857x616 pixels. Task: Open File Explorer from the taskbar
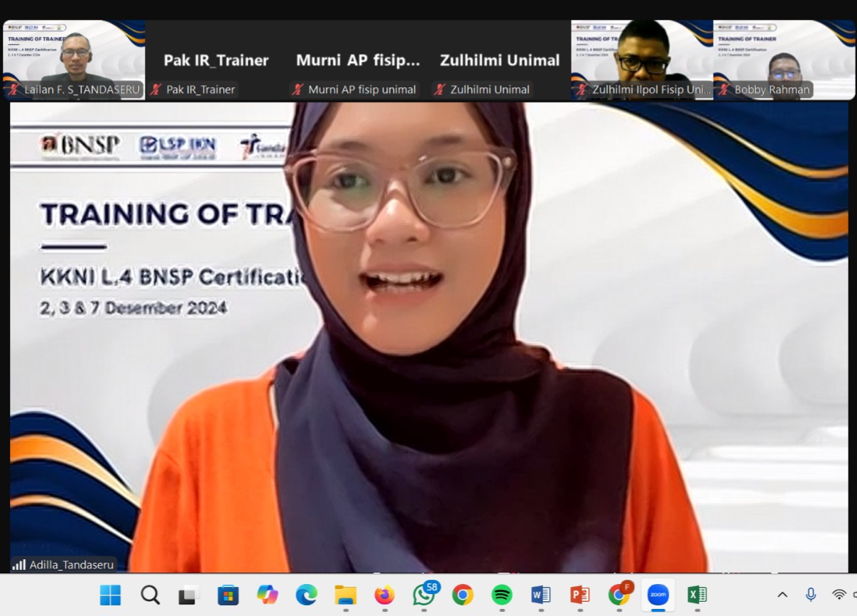[346, 595]
